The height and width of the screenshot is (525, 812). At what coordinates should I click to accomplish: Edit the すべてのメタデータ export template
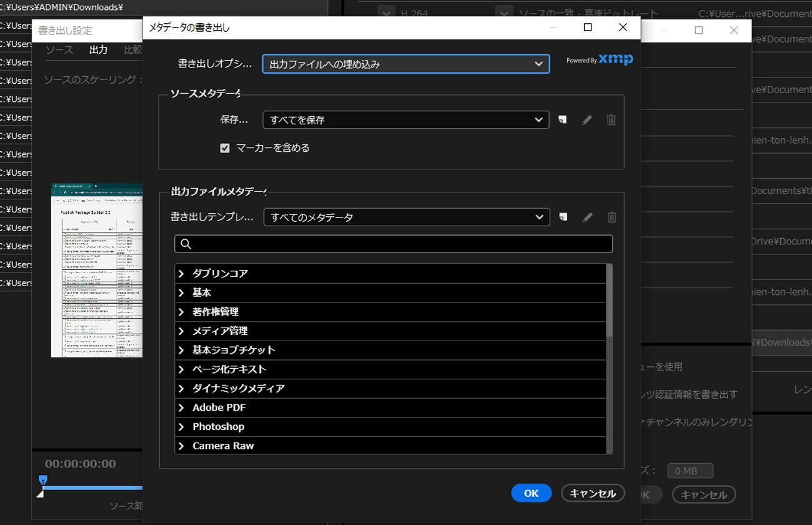click(587, 217)
